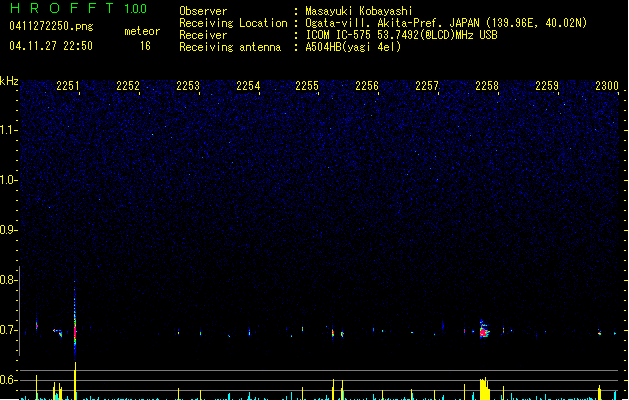Click the Receiving Location label
This screenshot has height=400, width=629.
[233, 23]
